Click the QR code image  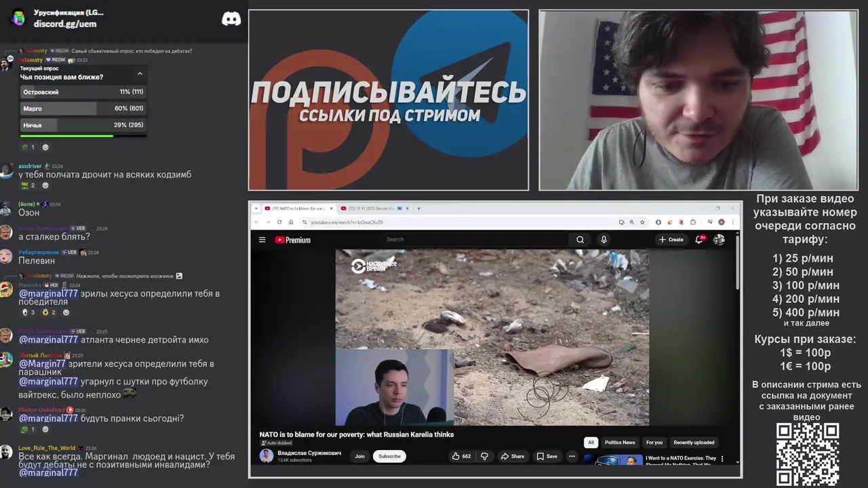[x=808, y=454]
